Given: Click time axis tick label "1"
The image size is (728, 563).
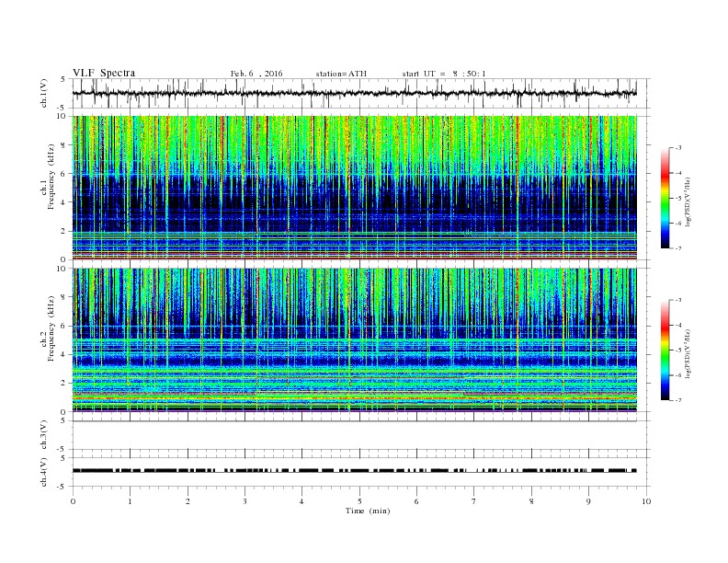Looking at the screenshot, I should point(130,501).
